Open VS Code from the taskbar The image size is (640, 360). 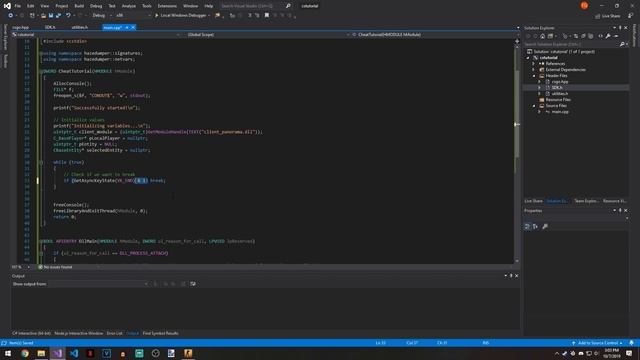(x=74, y=353)
